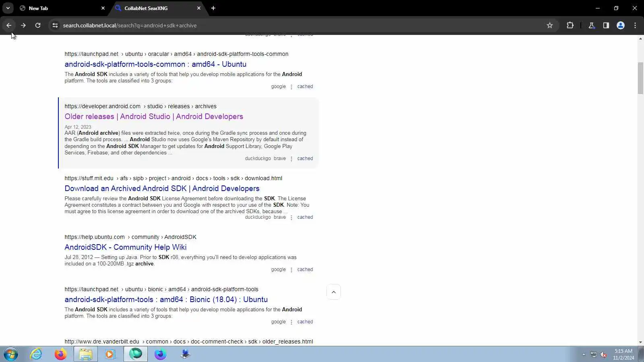Viewport: 644px width, 362px height.
Task: Open Windows Media Player from taskbar
Action: coord(110,354)
